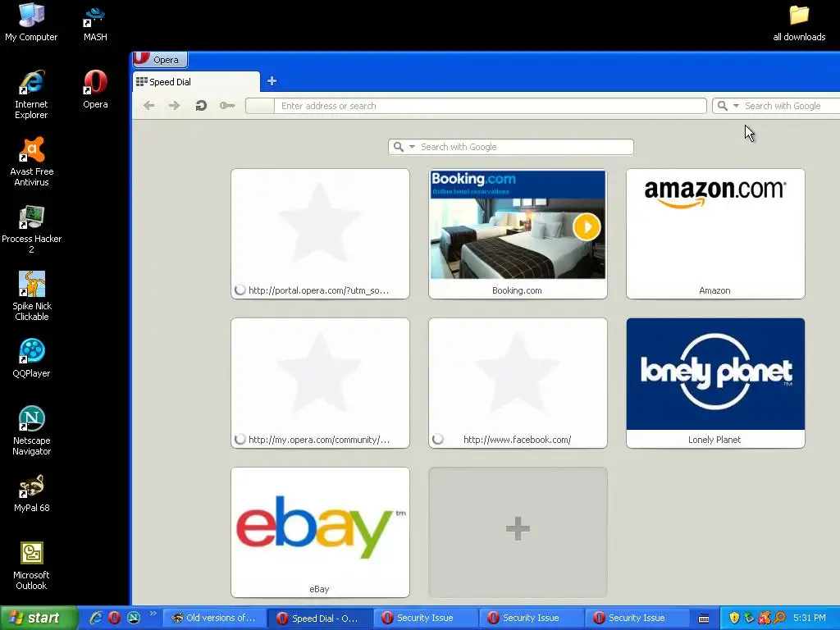Click the Booking.com tile label
The height and width of the screenshot is (630, 840).
coord(517,290)
